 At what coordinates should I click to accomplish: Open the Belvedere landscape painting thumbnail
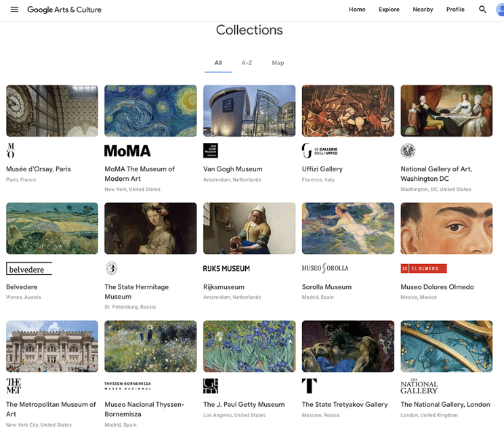point(52,228)
